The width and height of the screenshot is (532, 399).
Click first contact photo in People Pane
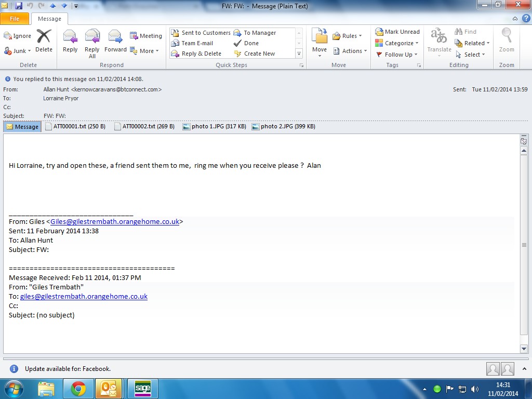click(x=493, y=369)
